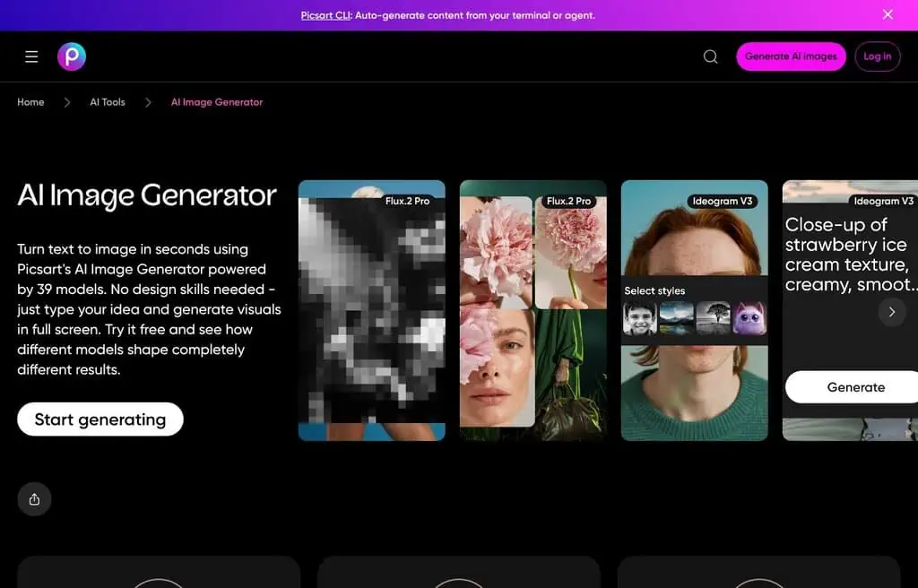918x588 pixels.
Task: Dismiss the Picsart CLI banner
Action: (x=888, y=14)
